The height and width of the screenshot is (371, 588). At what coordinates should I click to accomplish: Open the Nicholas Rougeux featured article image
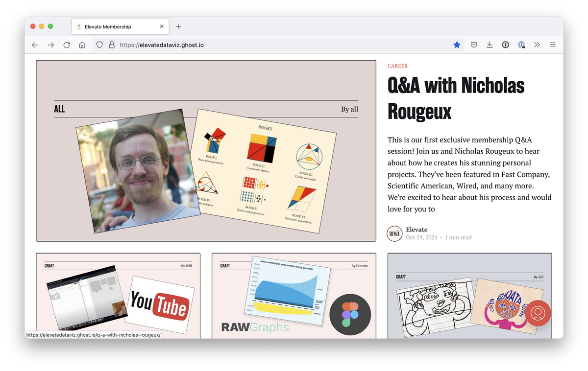click(206, 151)
